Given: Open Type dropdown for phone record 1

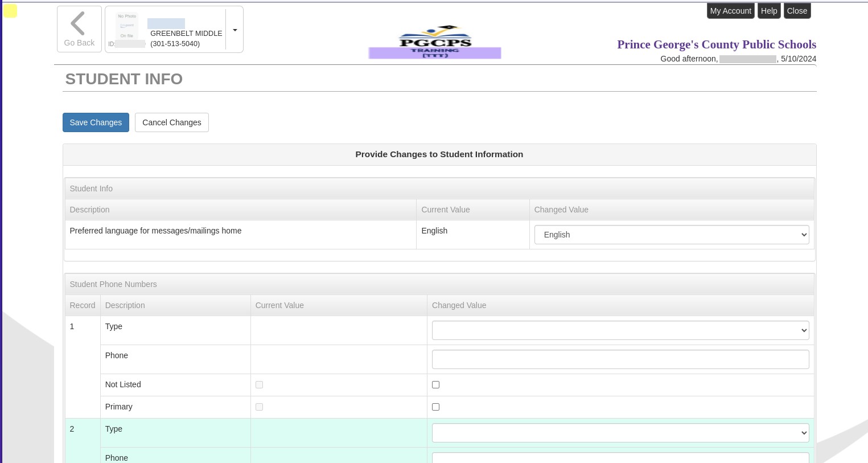Looking at the screenshot, I should (620, 330).
